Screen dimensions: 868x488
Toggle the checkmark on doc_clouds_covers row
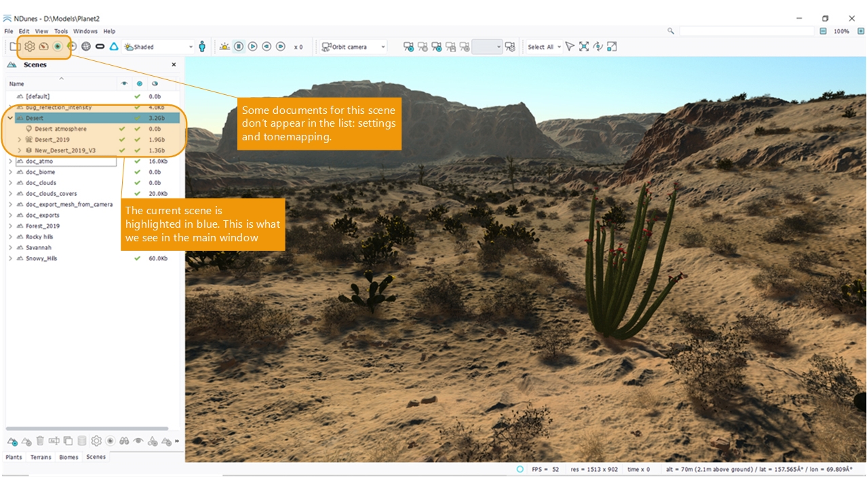pyautogui.click(x=138, y=194)
